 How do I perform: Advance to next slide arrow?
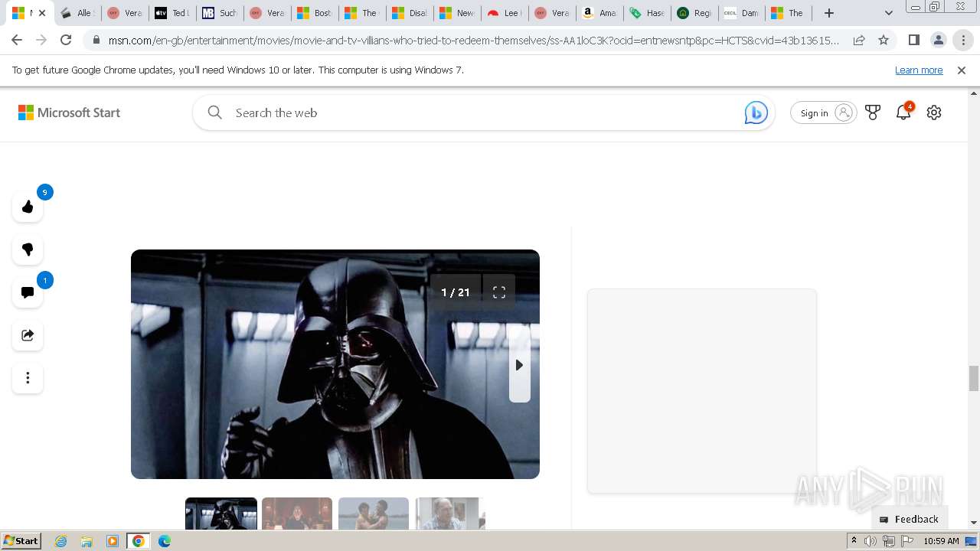pyautogui.click(x=519, y=365)
